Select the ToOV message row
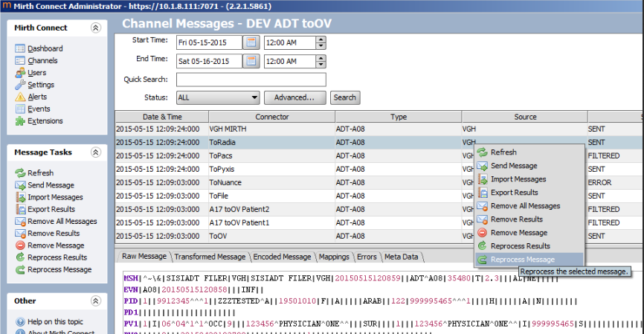This screenshot has height=334, width=644. coord(294,237)
